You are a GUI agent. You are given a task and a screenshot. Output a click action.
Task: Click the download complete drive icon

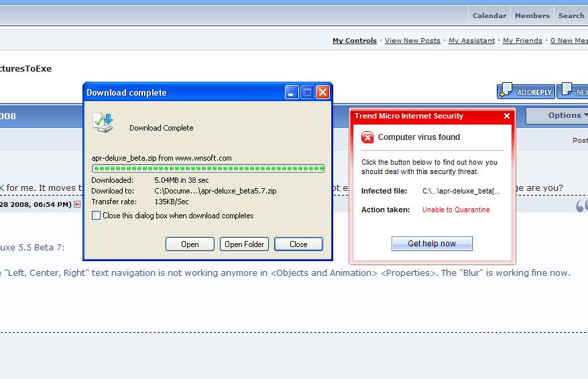point(103,123)
